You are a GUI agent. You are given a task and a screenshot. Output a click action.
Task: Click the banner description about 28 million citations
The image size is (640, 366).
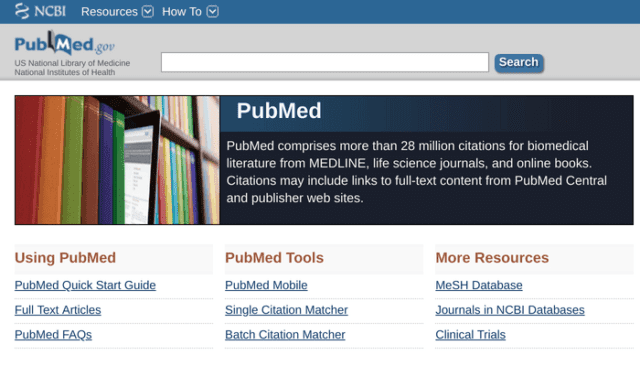click(x=417, y=172)
